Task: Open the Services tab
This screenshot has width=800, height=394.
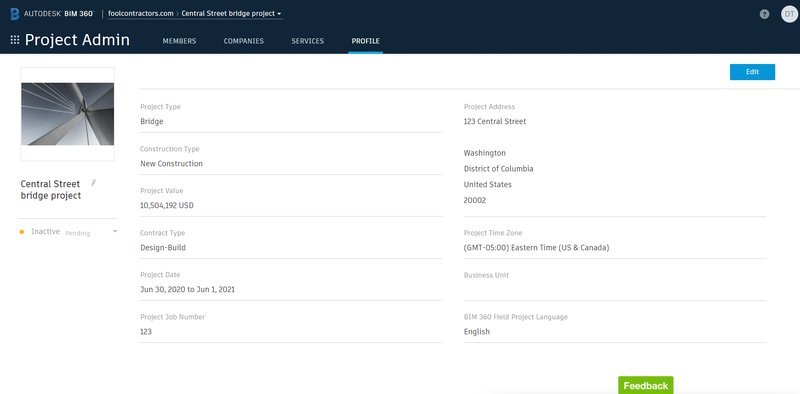Action: pos(308,41)
